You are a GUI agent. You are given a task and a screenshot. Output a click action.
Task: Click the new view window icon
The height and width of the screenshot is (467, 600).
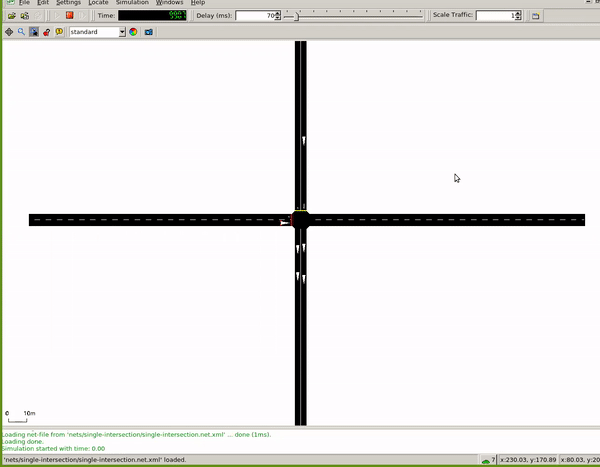pyautogui.click(x=535, y=16)
